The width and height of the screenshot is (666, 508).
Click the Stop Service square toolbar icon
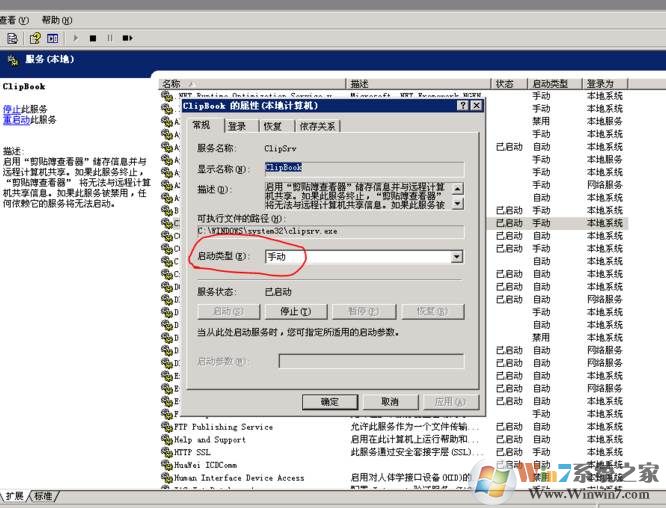(93, 38)
